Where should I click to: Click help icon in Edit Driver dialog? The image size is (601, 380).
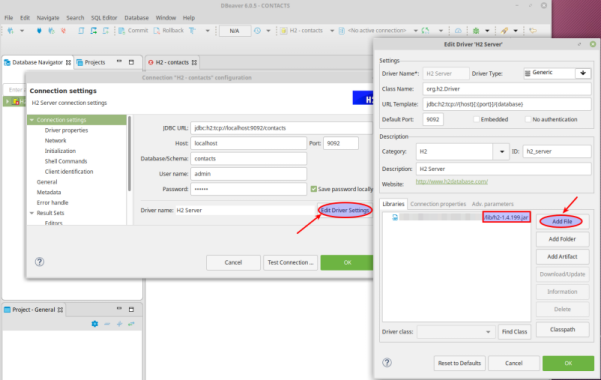pyautogui.click(x=387, y=362)
